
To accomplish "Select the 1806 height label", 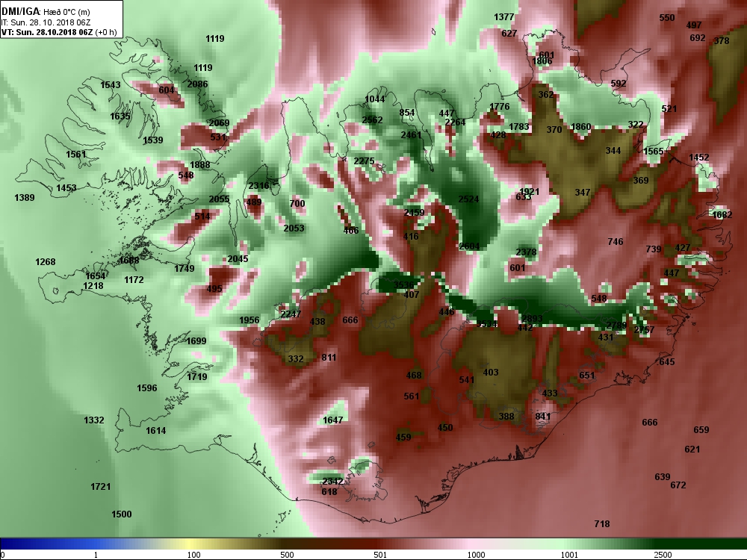I will [x=542, y=61].
